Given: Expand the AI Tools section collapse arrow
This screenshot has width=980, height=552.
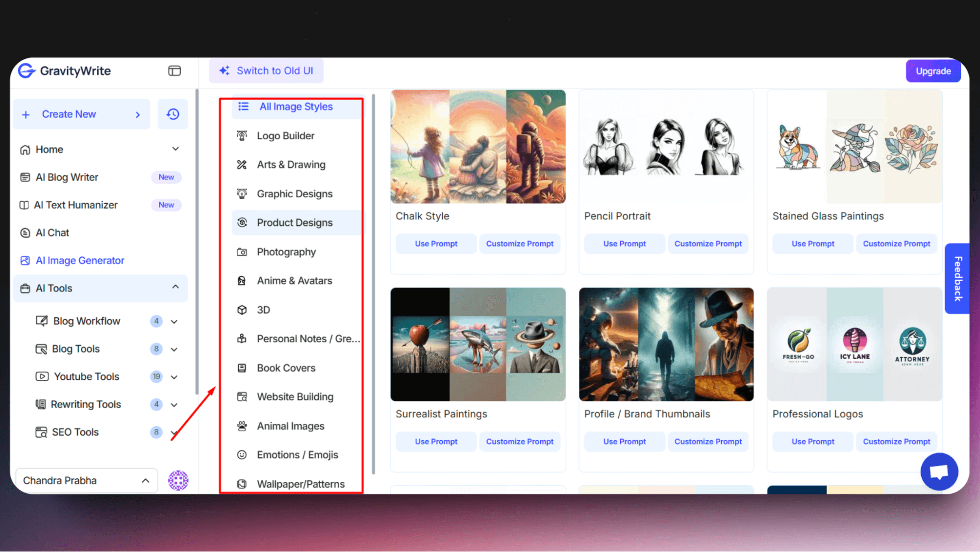Looking at the screenshot, I should point(175,288).
